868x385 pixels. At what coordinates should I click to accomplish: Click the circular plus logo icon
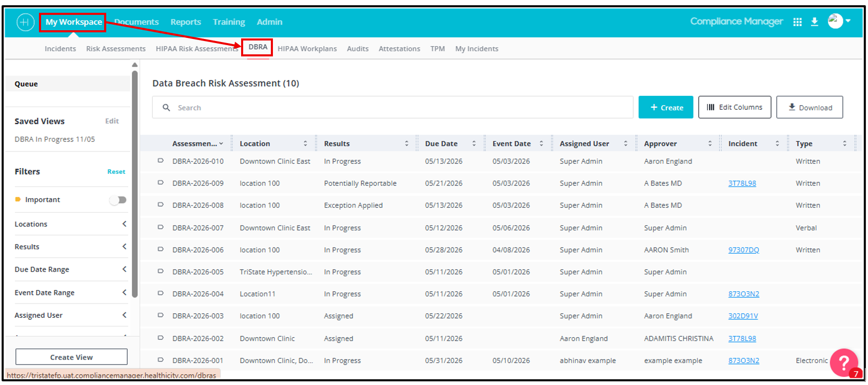coord(25,22)
